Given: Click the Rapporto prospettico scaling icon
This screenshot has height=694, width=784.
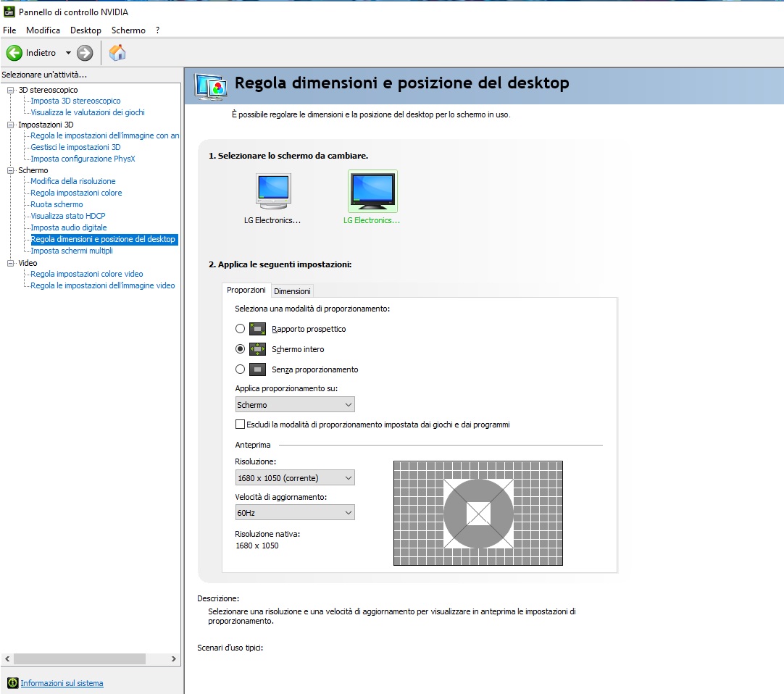Looking at the screenshot, I should 257,329.
